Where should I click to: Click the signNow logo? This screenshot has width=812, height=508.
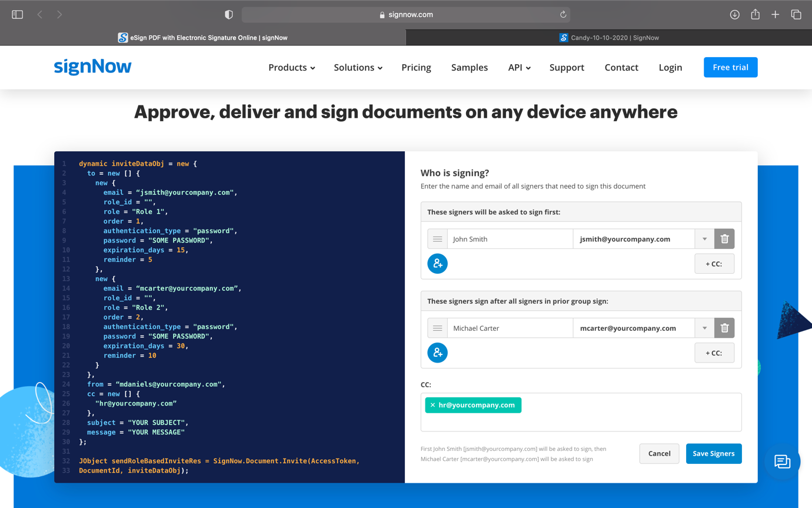pos(93,67)
